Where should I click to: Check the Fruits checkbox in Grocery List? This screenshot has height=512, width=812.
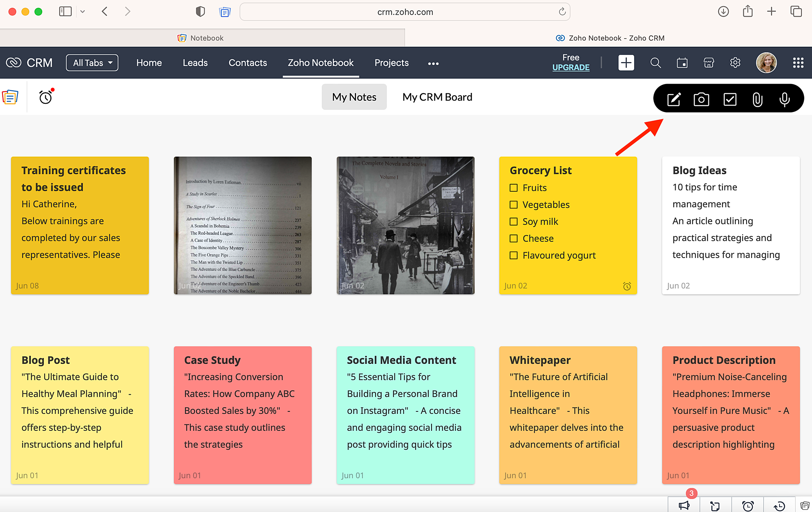coord(514,188)
